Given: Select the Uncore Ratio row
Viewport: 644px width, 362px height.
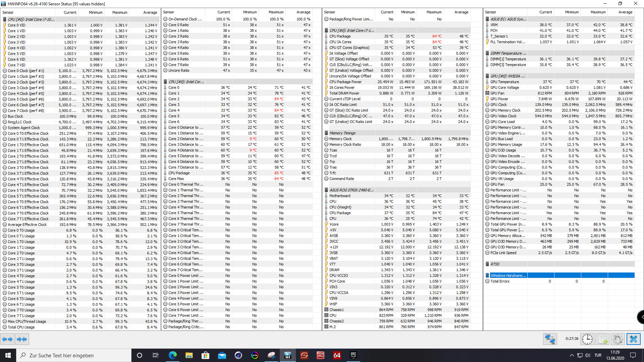Looking at the screenshot, I should pyautogui.click(x=237, y=70).
